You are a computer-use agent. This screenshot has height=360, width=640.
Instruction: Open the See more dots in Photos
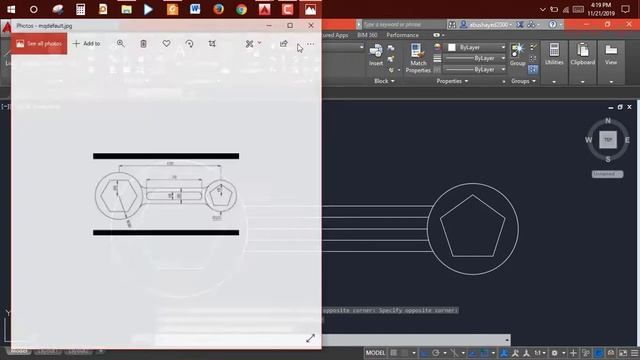point(311,44)
